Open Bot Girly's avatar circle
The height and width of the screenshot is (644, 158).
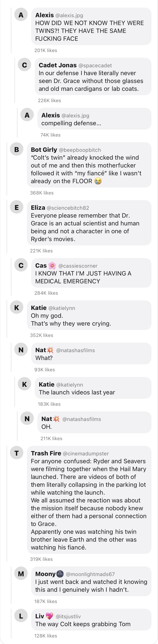tap(17, 149)
